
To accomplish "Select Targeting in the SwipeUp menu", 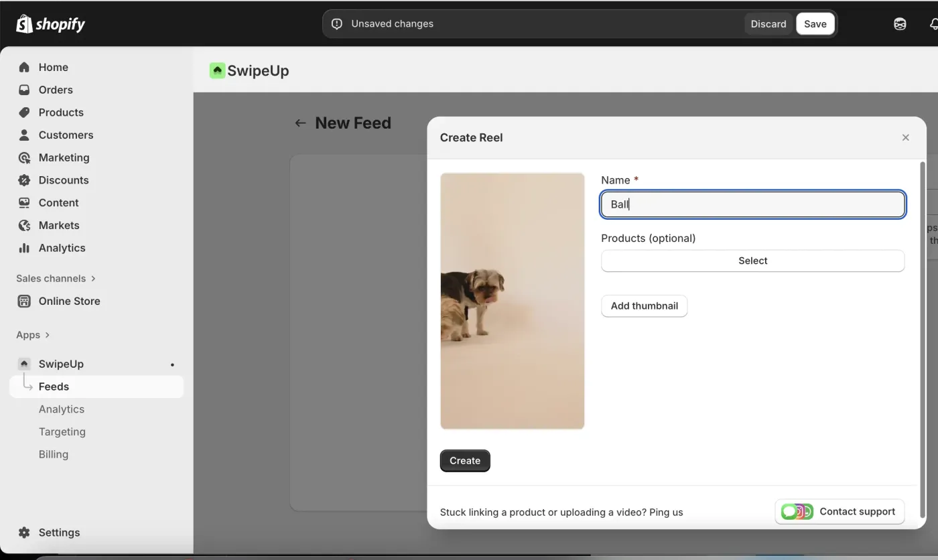I will coord(62,431).
